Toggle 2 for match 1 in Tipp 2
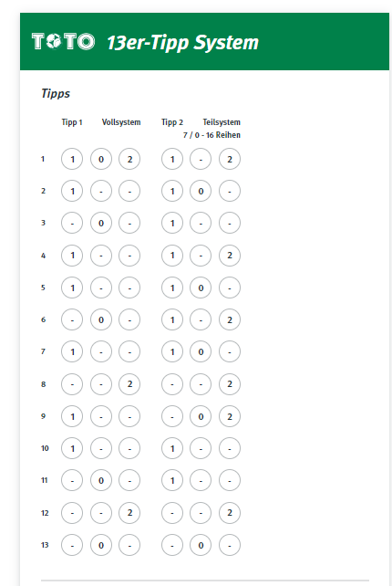This screenshot has height=586, width=392. (230, 159)
